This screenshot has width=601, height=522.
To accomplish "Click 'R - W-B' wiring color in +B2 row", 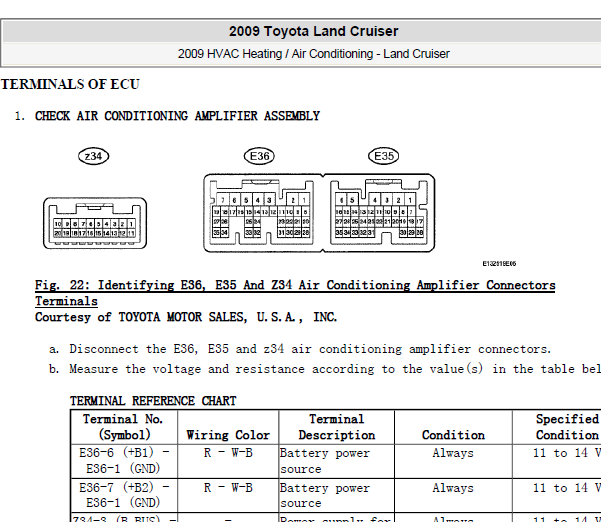I will tap(228, 488).
